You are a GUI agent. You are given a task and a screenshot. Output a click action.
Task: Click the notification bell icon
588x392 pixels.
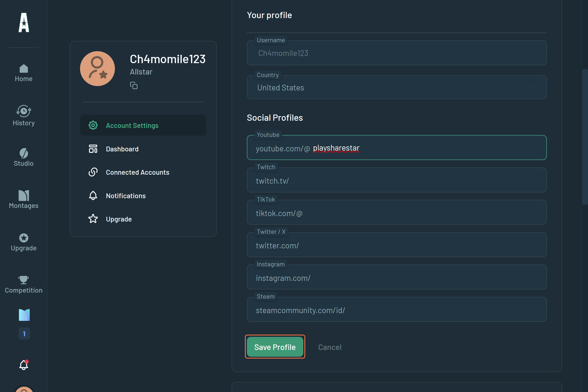pos(24,365)
